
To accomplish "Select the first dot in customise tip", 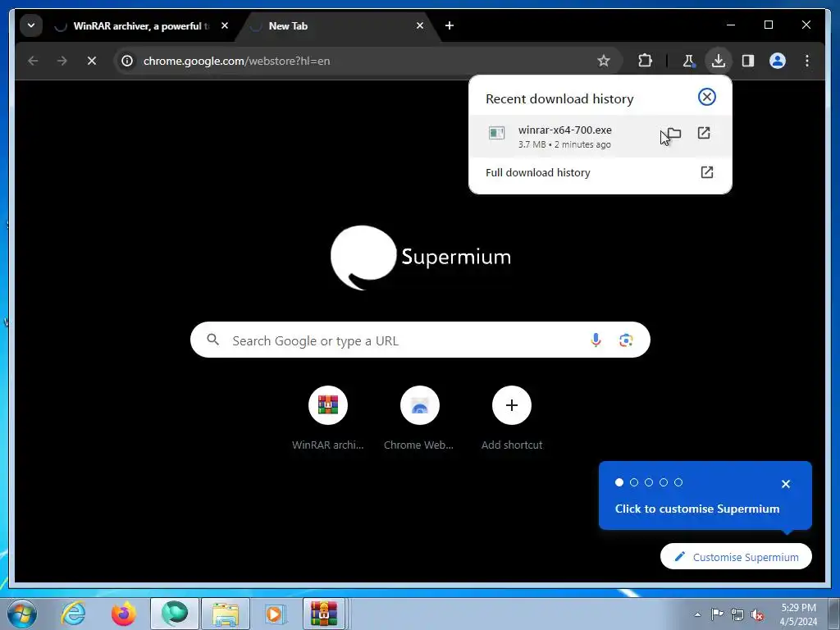I will coord(619,482).
